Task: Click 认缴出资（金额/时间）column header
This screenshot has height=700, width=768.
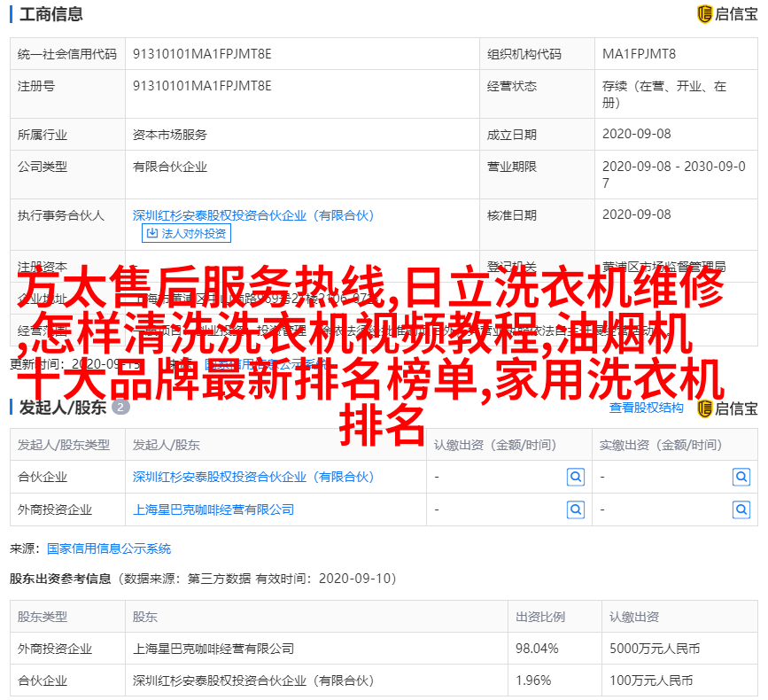Action: click(x=495, y=445)
